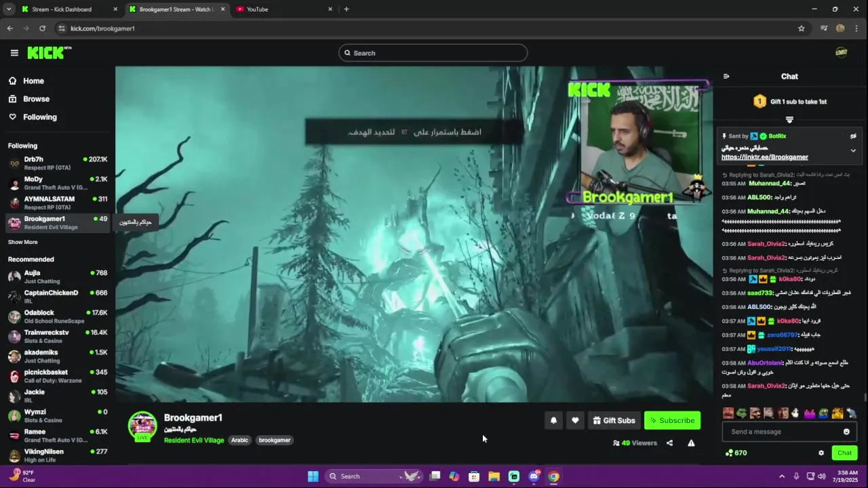The height and width of the screenshot is (488, 868).
Task: Select the brookgamer tag
Action: tap(275, 440)
